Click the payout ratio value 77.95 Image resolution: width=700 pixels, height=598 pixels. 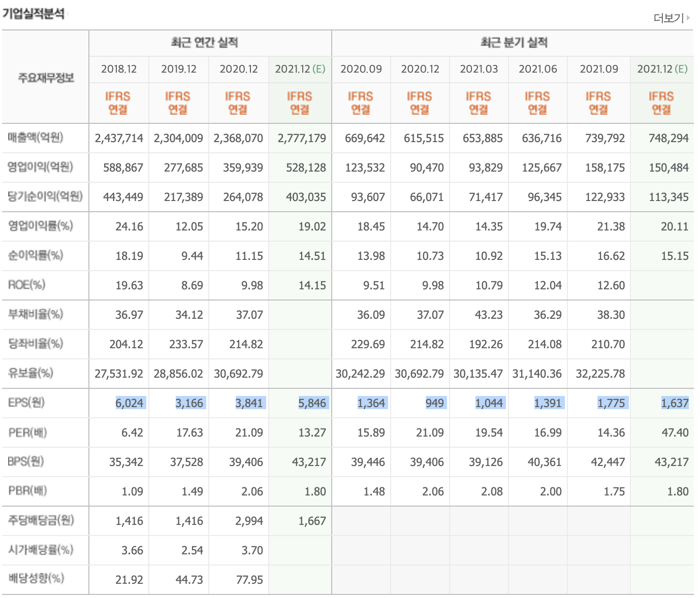249,580
